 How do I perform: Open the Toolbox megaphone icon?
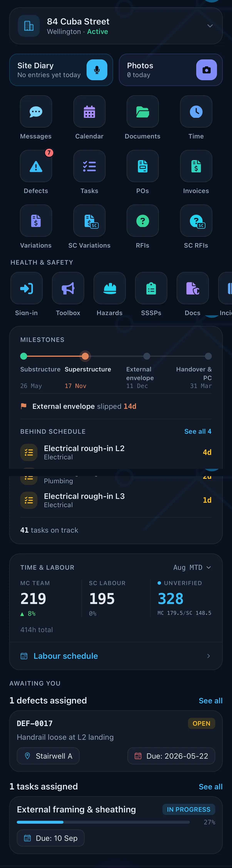68,288
